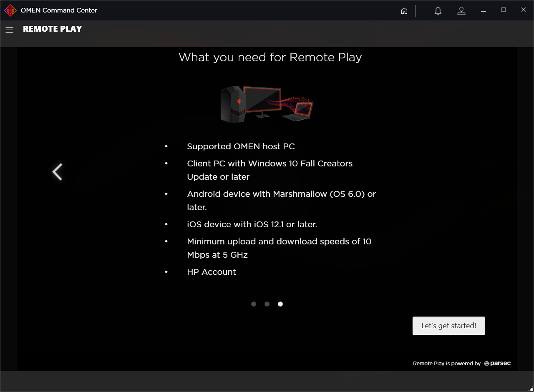
Task: Click the OMEN diamond logo
Action: [x=10, y=10]
